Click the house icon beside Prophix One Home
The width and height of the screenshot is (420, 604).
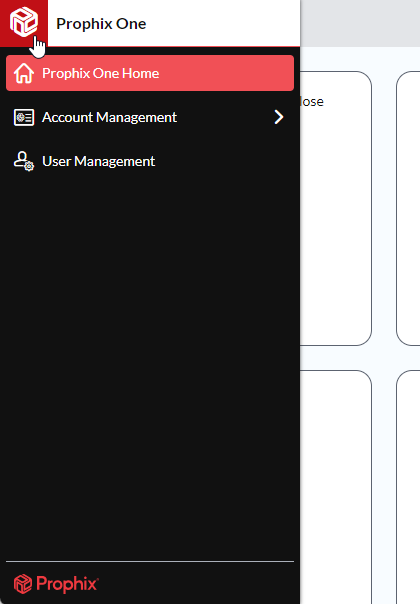pos(24,73)
